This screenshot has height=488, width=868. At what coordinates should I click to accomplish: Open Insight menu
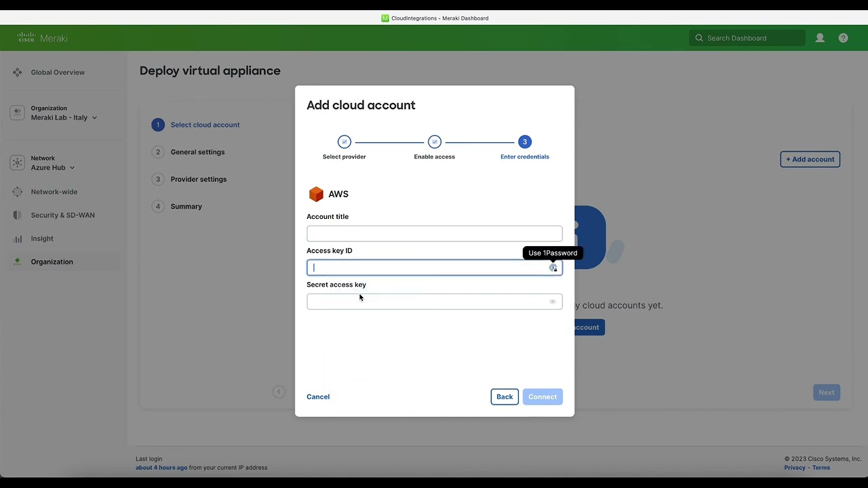(42, 239)
